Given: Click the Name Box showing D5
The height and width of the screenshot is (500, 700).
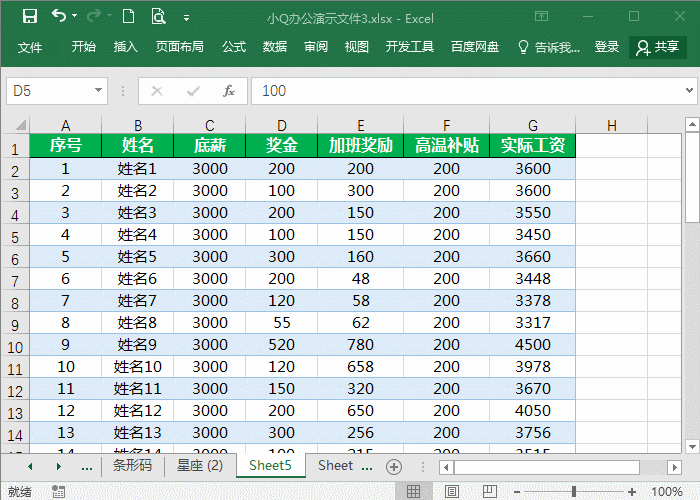Looking at the screenshot, I should [49, 91].
